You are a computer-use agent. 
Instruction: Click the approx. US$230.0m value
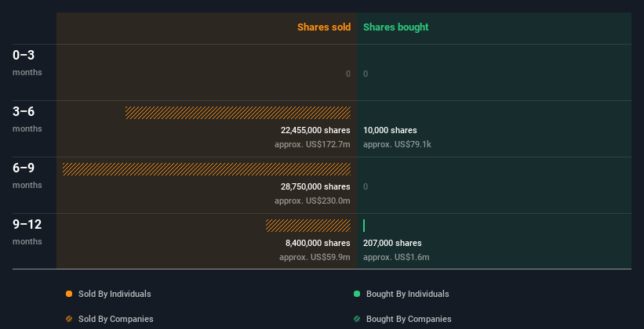312,201
